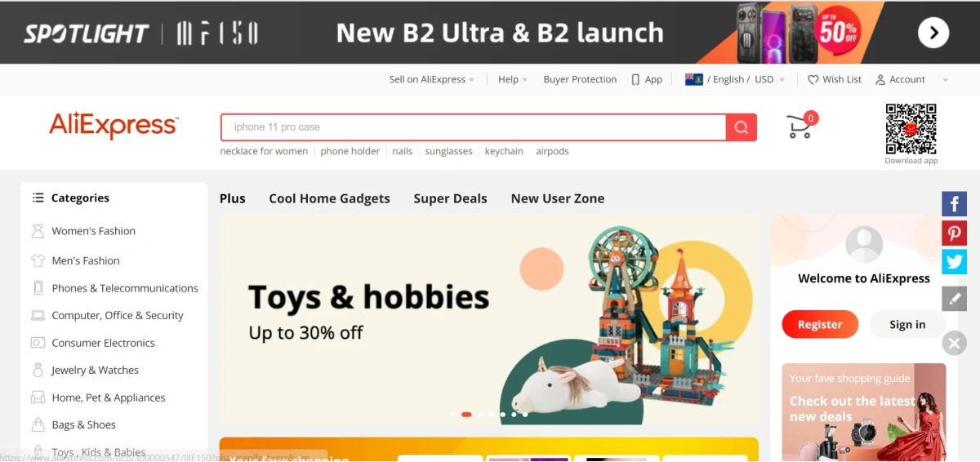Share page via Facebook icon
The height and width of the screenshot is (462, 980).
[x=954, y=203]
